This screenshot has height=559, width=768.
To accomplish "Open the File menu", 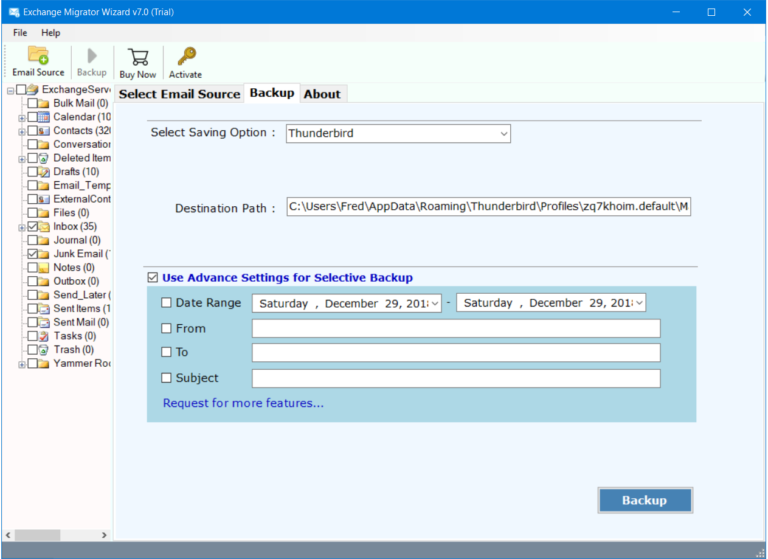I will pos(20,33).
